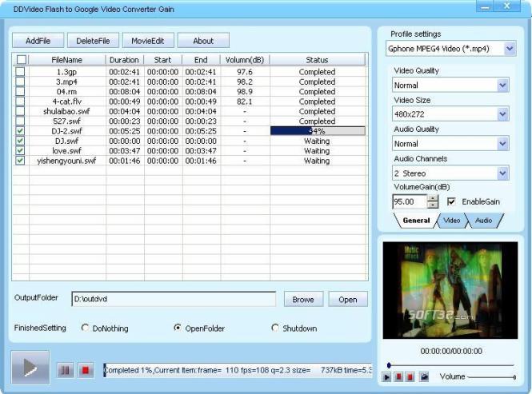Play the preview video

[386, 376]
